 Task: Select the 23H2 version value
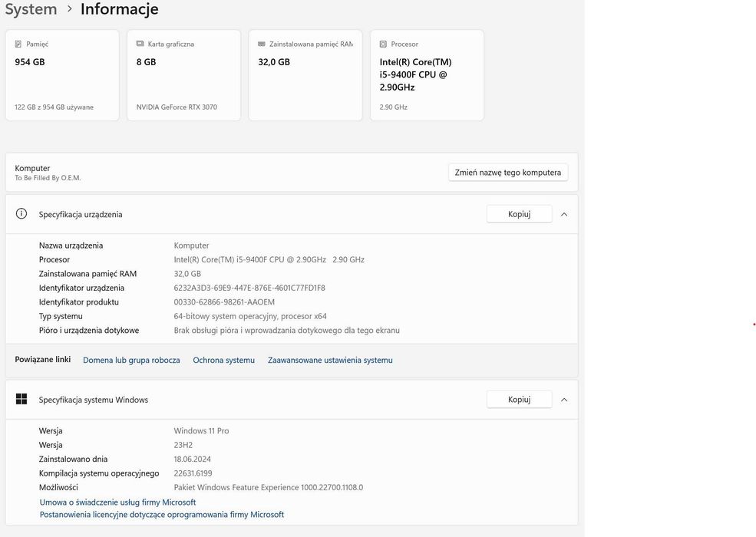tap(183, 445)
